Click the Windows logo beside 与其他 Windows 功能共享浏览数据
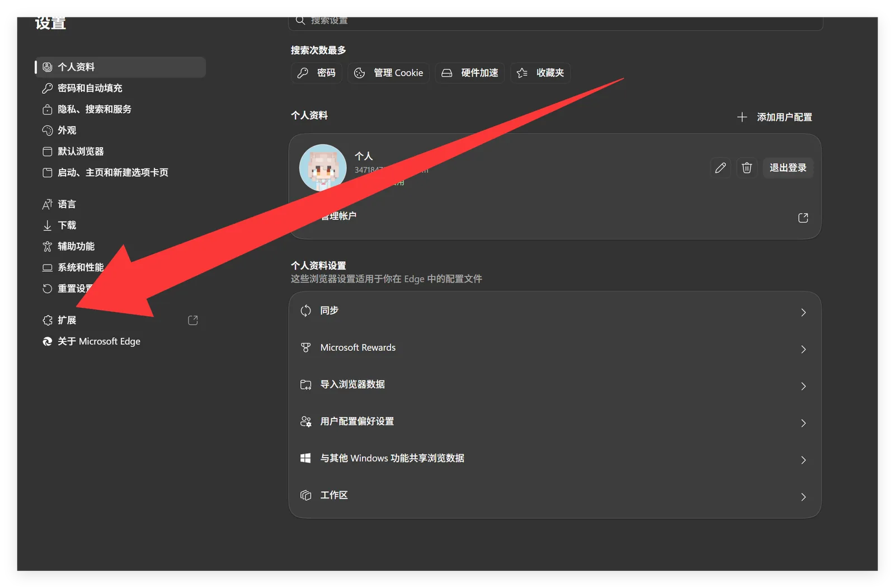 [305, 459]
